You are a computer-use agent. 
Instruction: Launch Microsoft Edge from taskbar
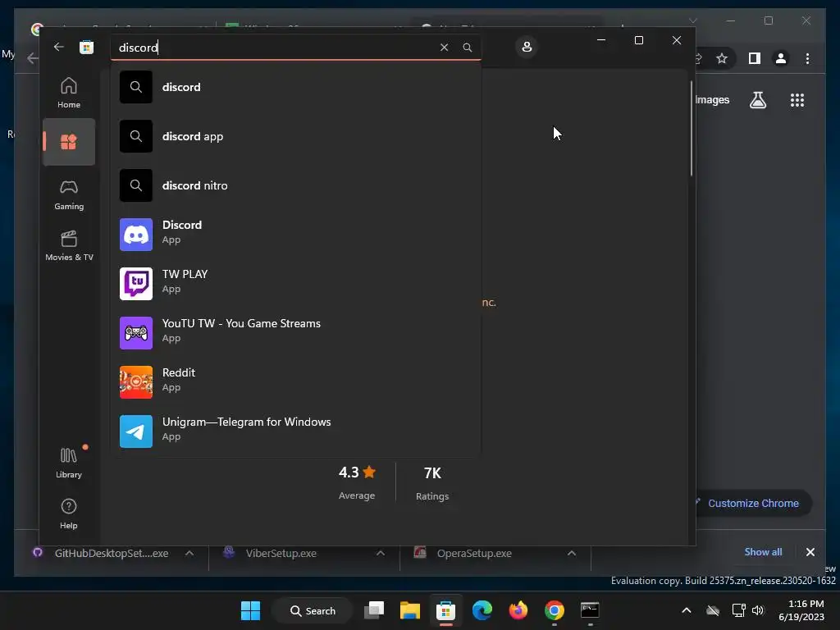tap(482, 610)
